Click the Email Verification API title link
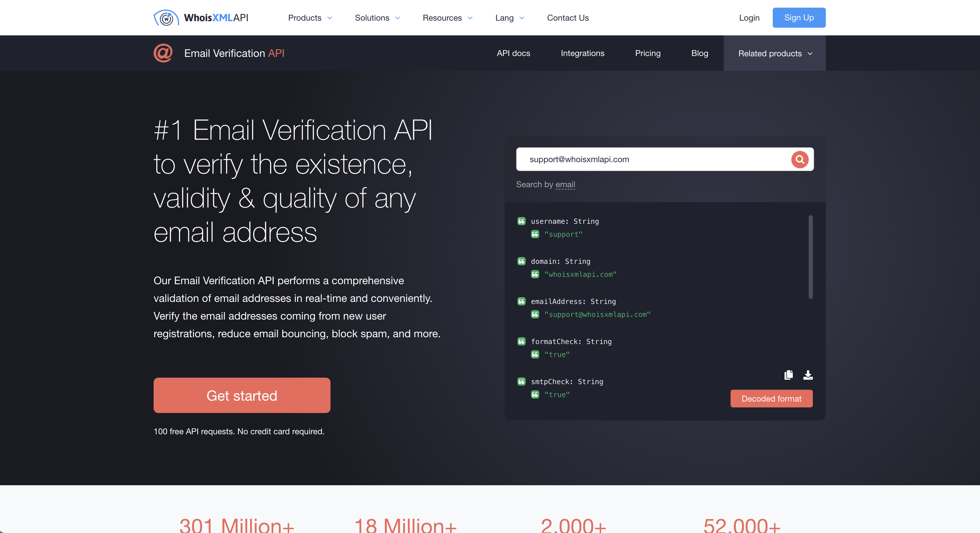Screen dimensions: 980x533 (x=234, y=53)
